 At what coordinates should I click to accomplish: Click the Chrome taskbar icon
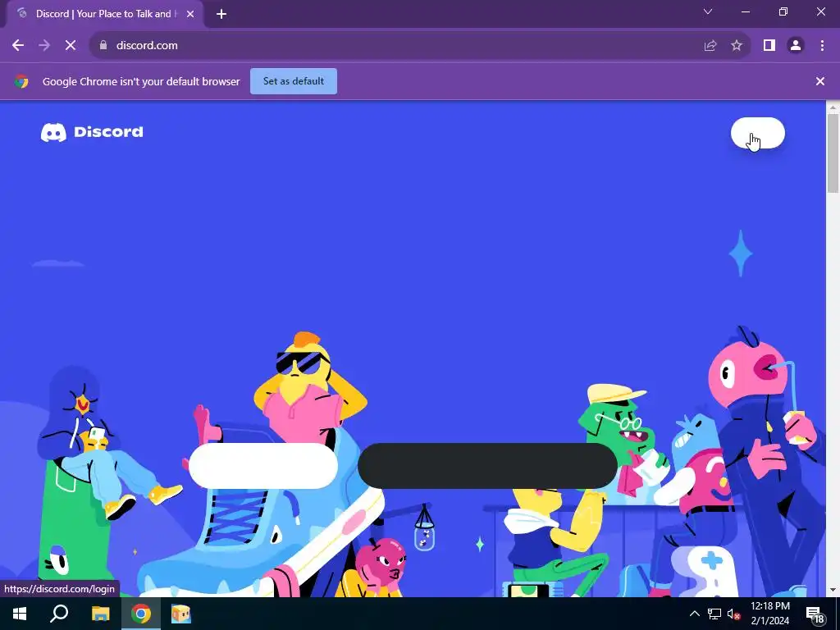click(141, 614)
